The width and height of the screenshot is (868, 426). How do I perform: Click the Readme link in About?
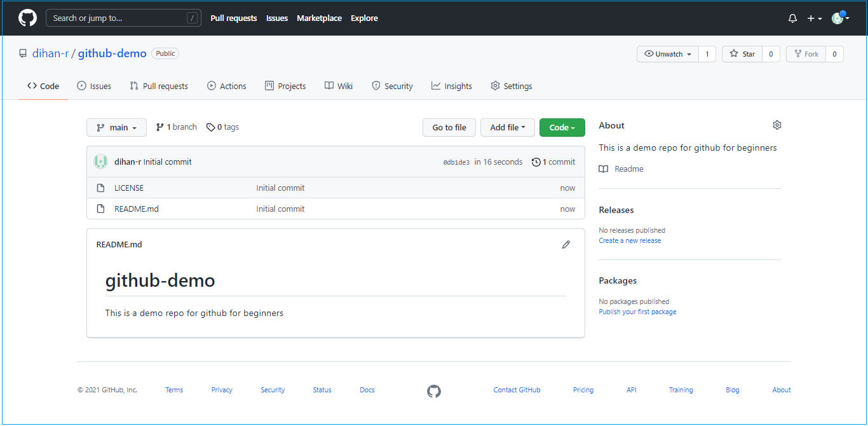(621, 169)
